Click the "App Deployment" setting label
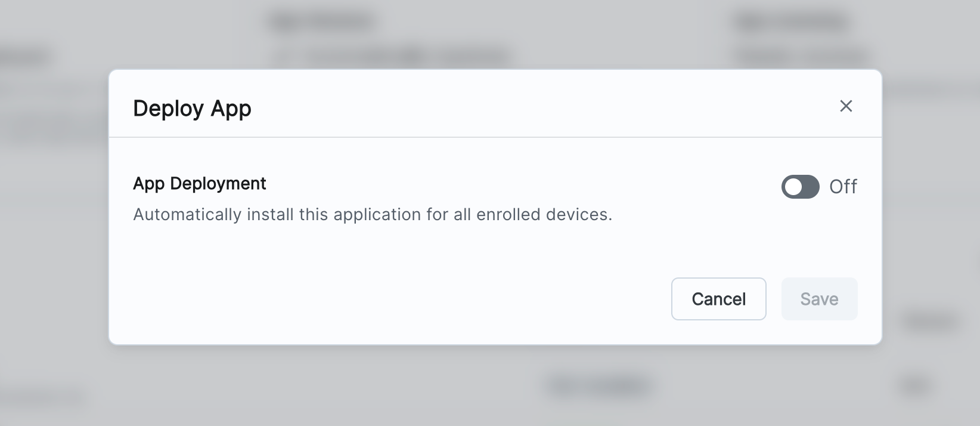The height and width of the screenshot is (426, 980). coord(199,184)
